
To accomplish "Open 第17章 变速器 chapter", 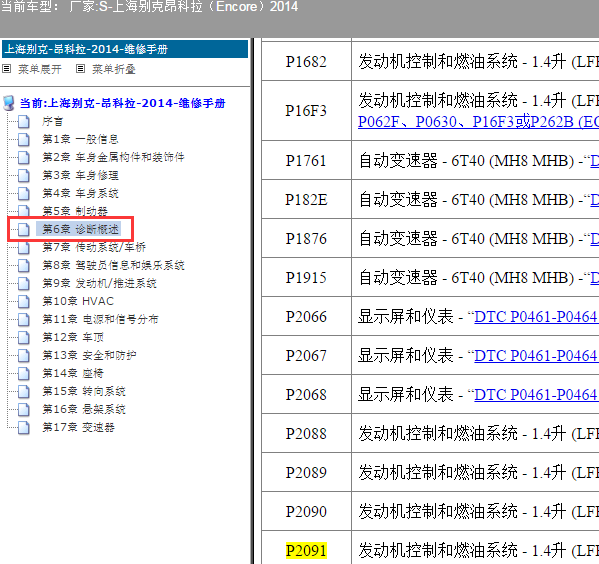I will coord(78,427).
